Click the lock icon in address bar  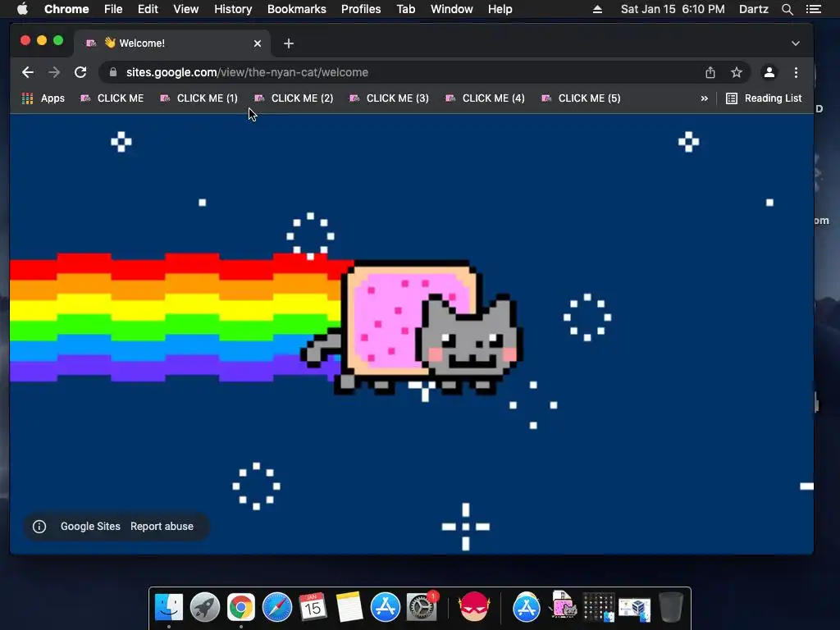[x=113, y=72]
